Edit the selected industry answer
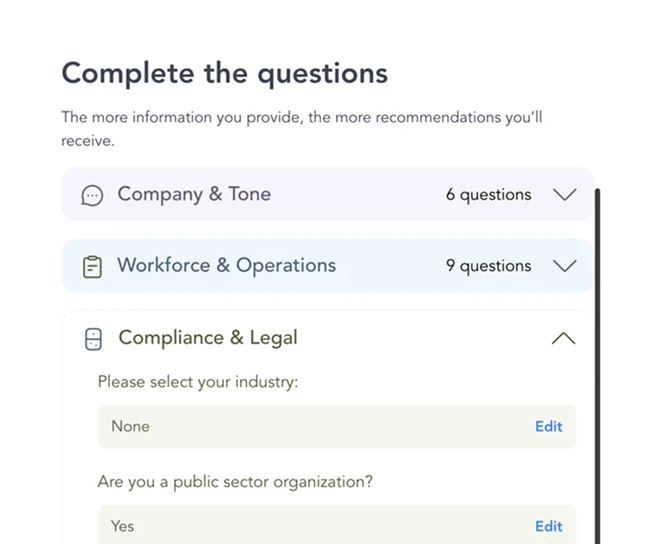 coord(548,426)
